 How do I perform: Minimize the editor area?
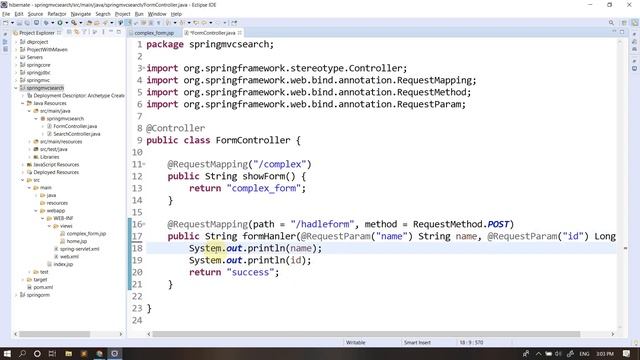click(614, 32)
